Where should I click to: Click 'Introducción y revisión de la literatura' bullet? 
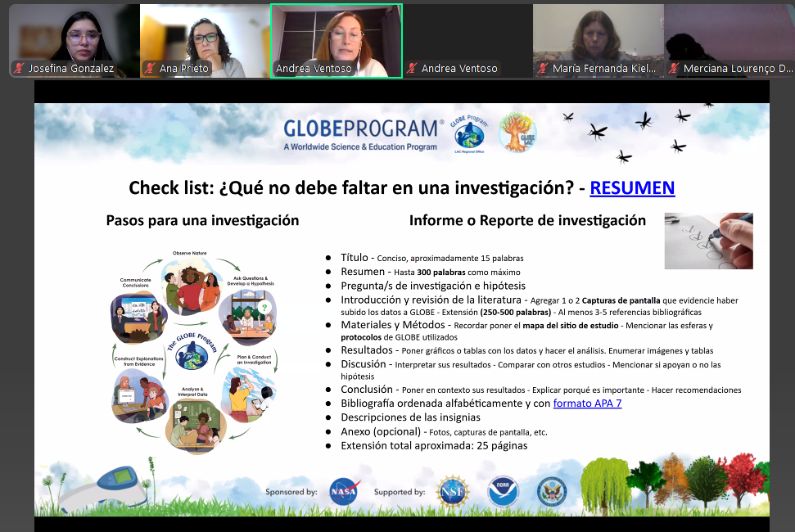tap(540, 305)
